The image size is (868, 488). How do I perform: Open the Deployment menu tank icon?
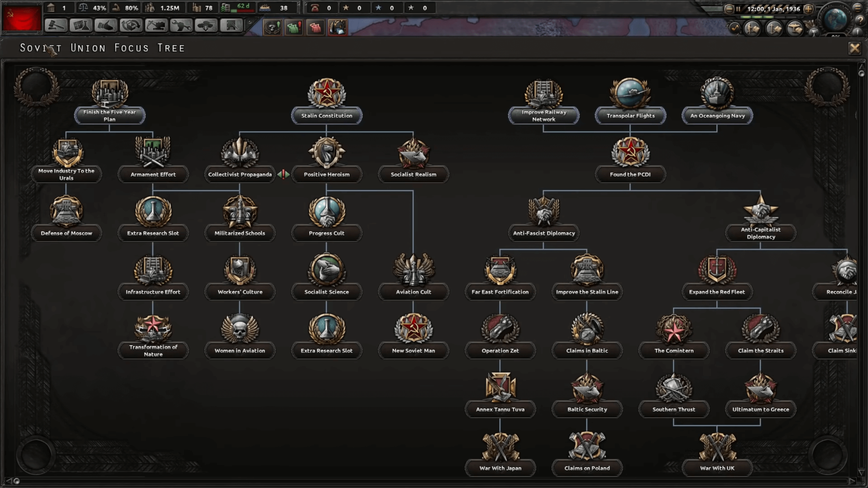[207, 25]
